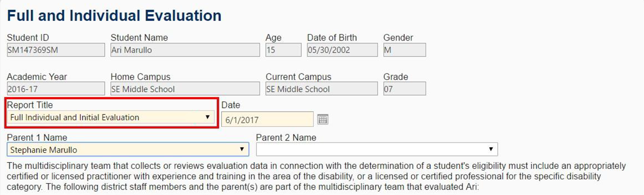Click the Parent 2 Name label text
This screenshot has width=644, height=195.
[286, 138]
